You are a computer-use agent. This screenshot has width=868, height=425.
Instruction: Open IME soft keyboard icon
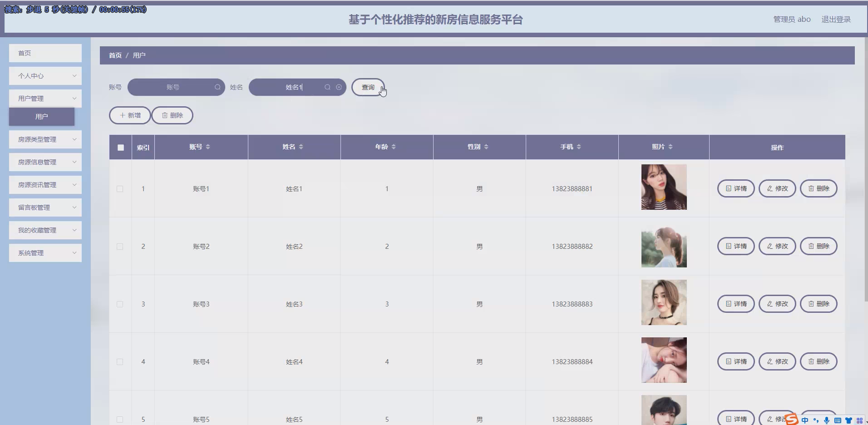[838, 420]
